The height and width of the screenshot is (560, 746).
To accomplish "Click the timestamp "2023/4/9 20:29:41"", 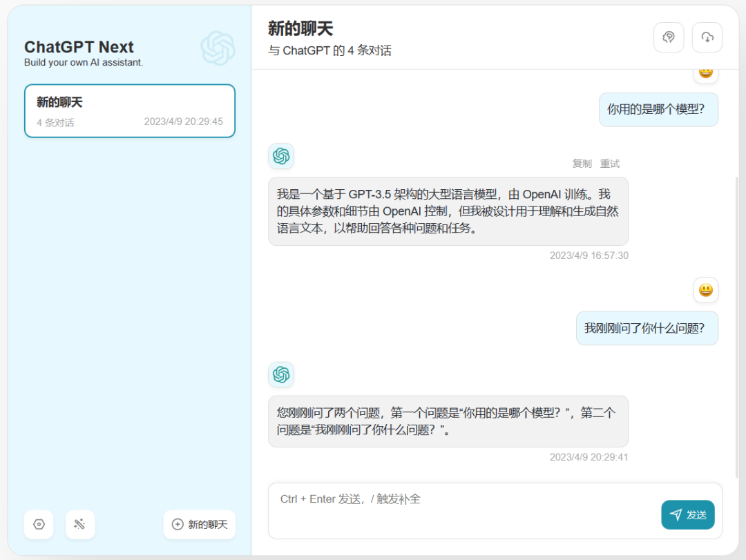I will 589,457.
